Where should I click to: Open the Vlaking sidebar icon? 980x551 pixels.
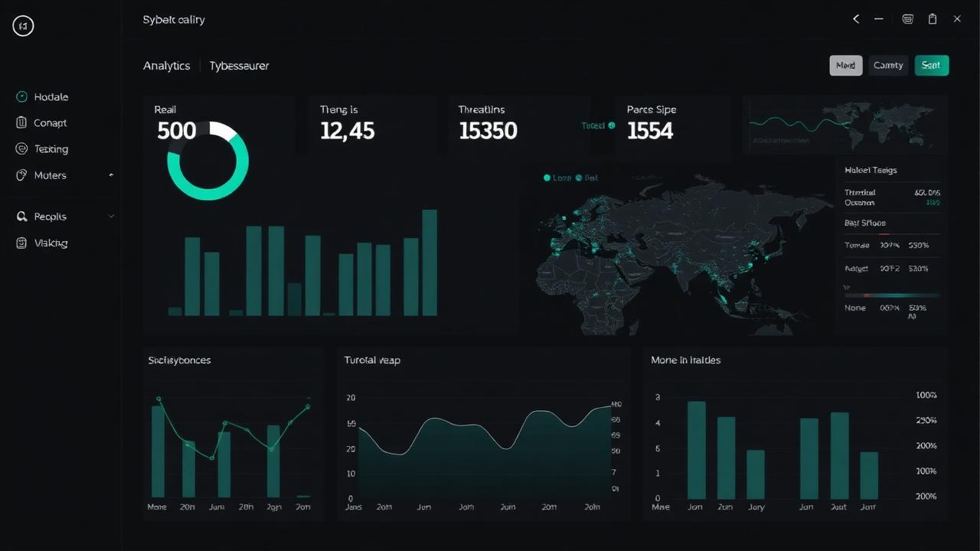tap(21, 243)
